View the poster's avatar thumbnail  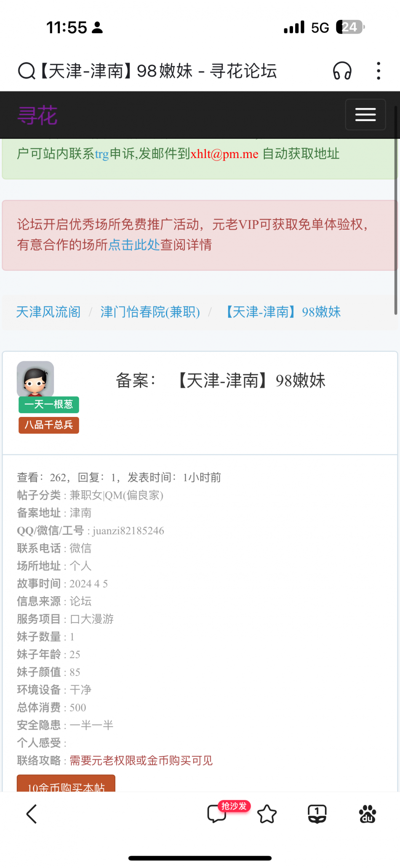(35, 379)
